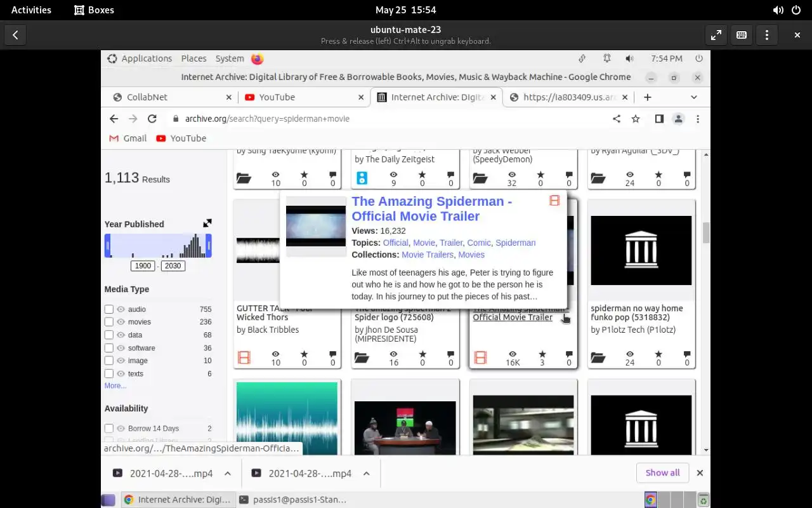Click the Chrome address bar URL
Image resolution: width=812 pixels, height=508 pixels.
[267, 119]
